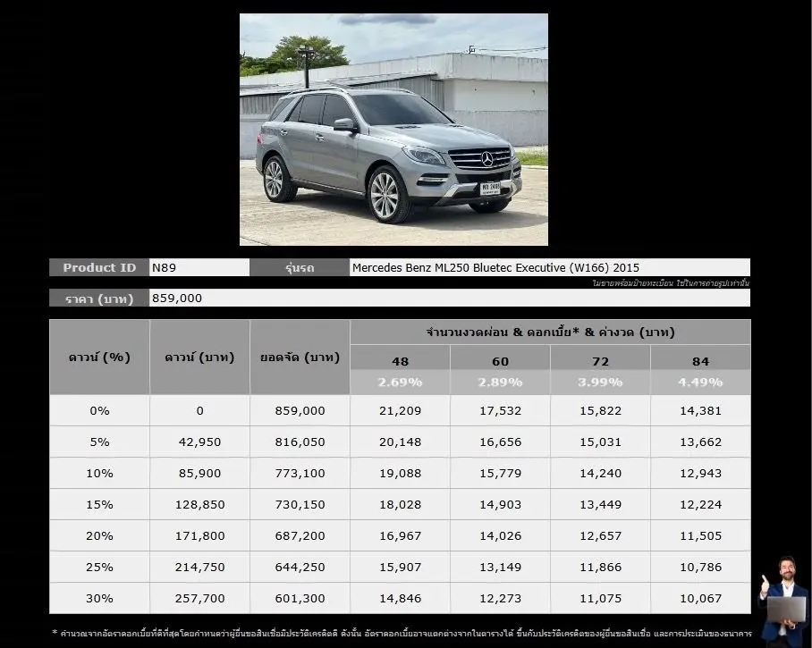Click finance amount 859,000 in the 0% row

[x=300, y=411]
